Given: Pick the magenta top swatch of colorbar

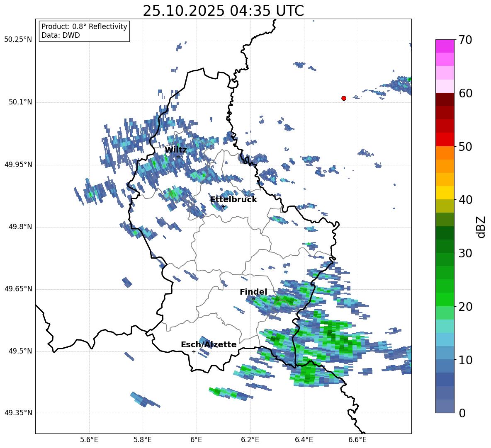Looking at the screenshot, I should coord(445,46).
